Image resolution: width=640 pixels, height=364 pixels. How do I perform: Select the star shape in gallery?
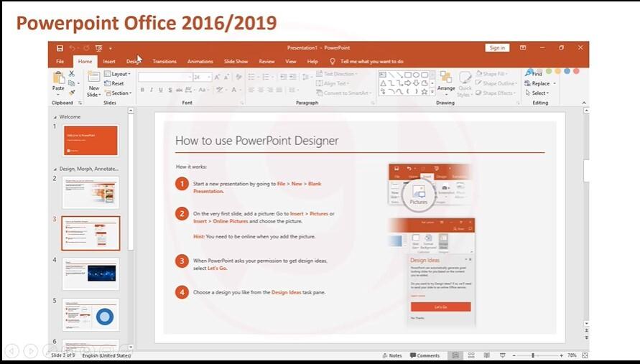425,92
